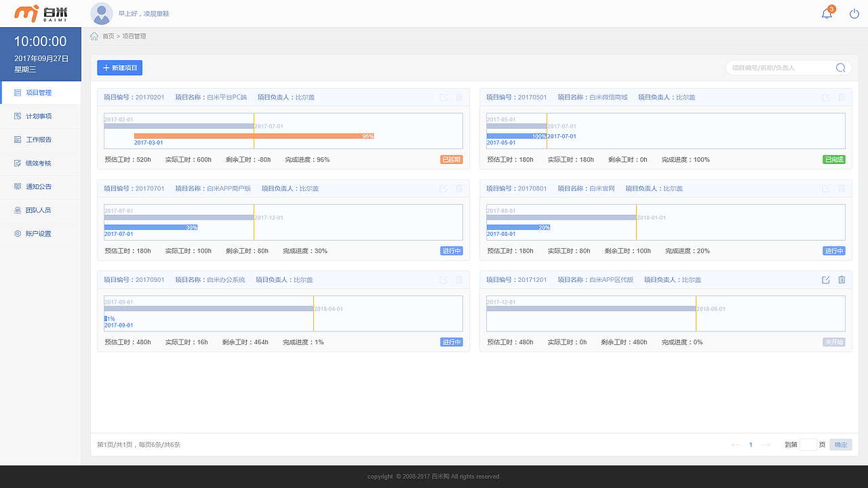Open 通知公告 in the sidebar
Screen dimensions: 868x488
41,186
